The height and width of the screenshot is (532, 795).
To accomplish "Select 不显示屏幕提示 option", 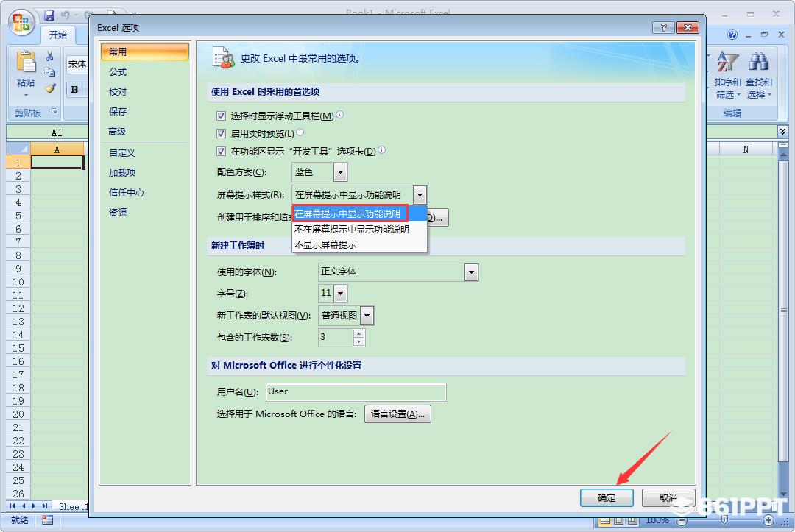I will pos(359,244).
